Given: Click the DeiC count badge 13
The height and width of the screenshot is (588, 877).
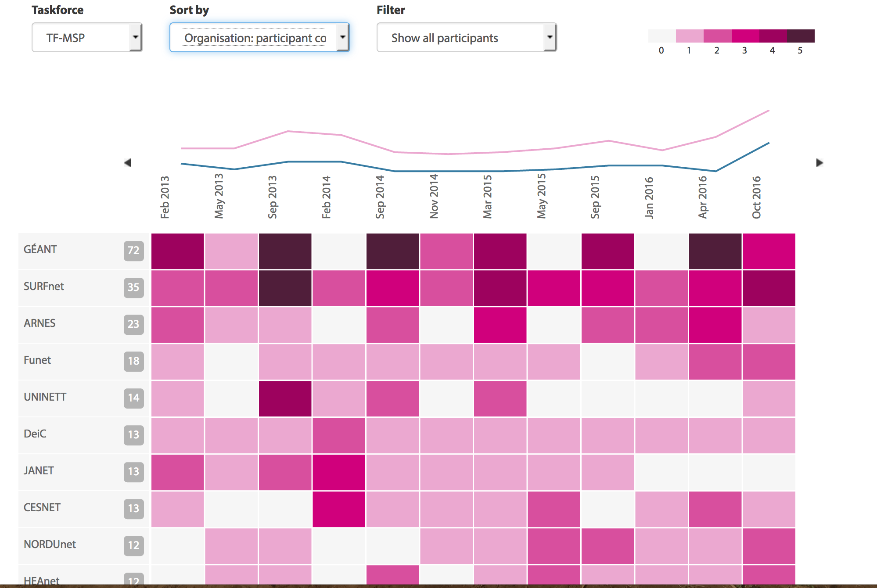Looking at the screenshot, I should [133, 435].
